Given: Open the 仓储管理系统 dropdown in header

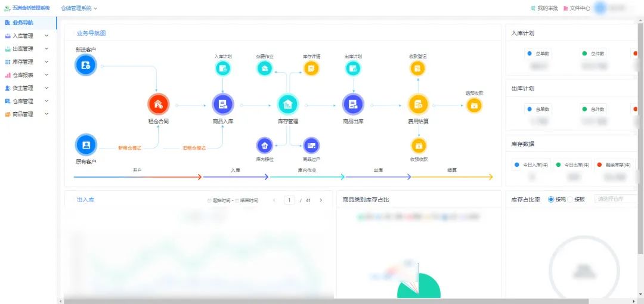Looking at the screenshot, I should (79, 8).
